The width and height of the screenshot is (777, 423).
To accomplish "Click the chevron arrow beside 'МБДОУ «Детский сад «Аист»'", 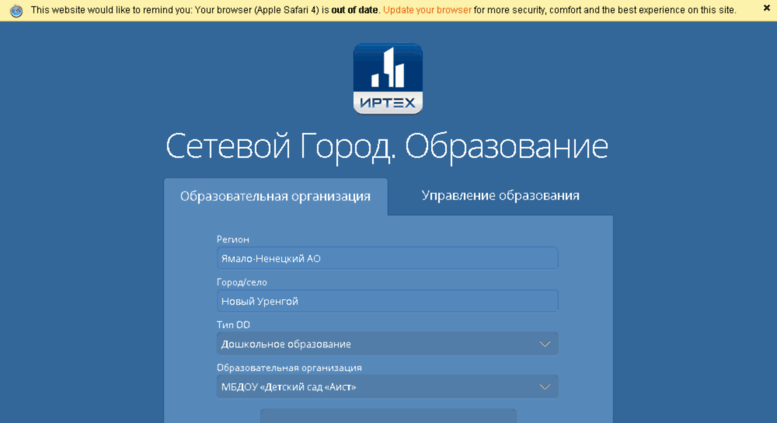I will point(545,387).
